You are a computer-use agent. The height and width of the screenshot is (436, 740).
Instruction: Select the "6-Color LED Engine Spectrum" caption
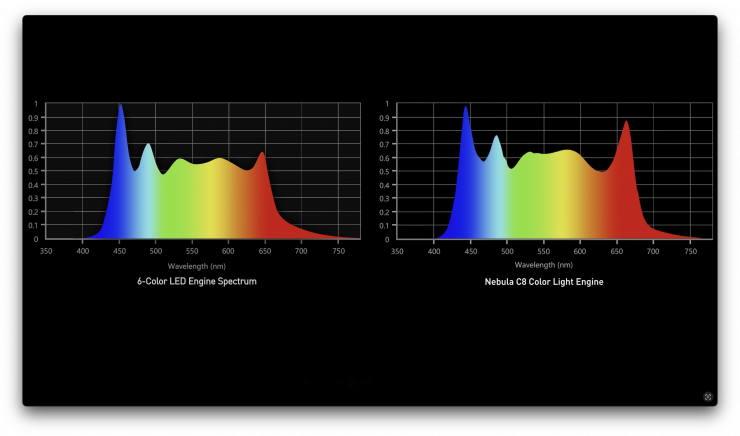[x=197, y=281]
